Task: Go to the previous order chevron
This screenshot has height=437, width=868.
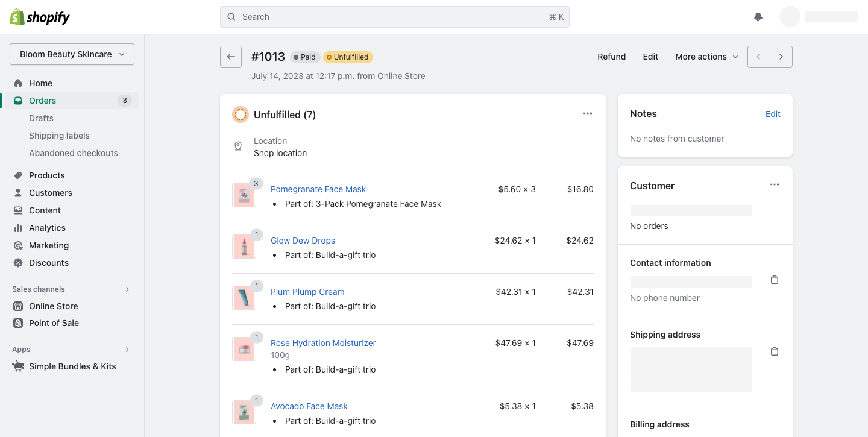Action: click(x=759, y=57)
